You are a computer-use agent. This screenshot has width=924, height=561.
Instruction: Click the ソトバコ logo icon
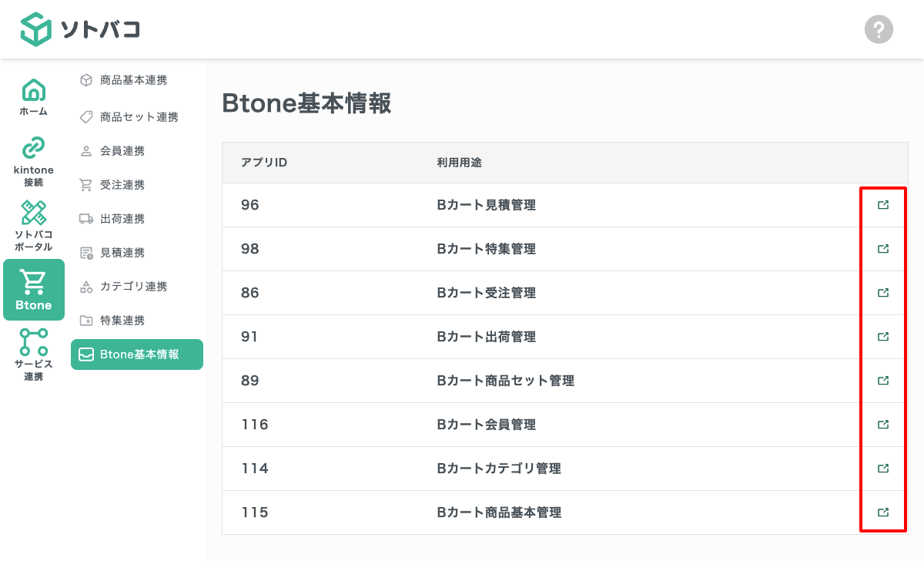[x=35, y=29]
